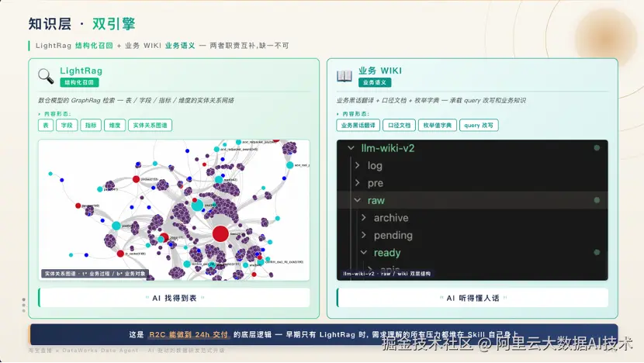Select the 枚举值字典 tag
644x363 pixels.
coord(438,125)
